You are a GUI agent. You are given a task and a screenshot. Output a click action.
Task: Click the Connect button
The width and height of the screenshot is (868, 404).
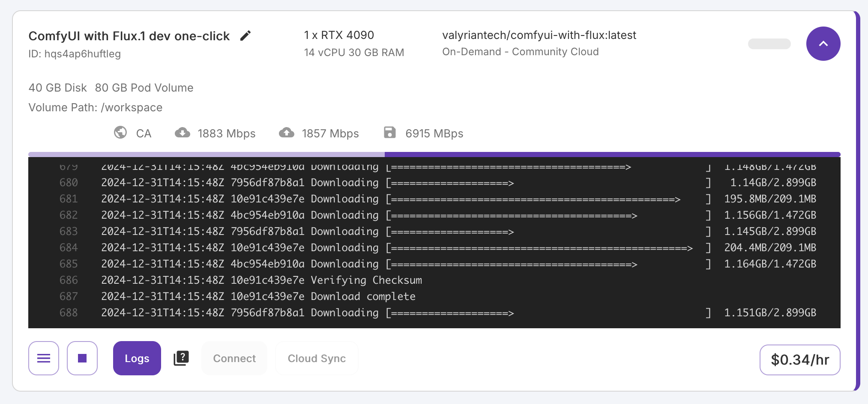click(234, 358)
